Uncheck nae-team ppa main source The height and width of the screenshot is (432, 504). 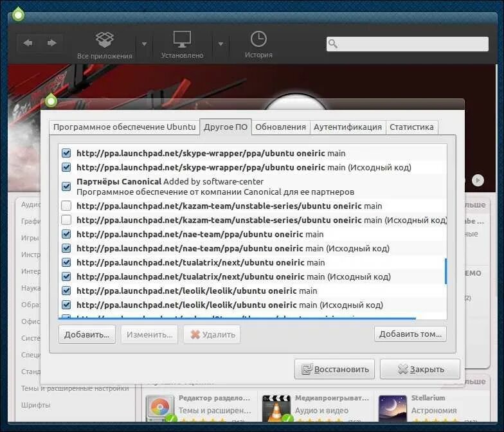click(66, 234)
